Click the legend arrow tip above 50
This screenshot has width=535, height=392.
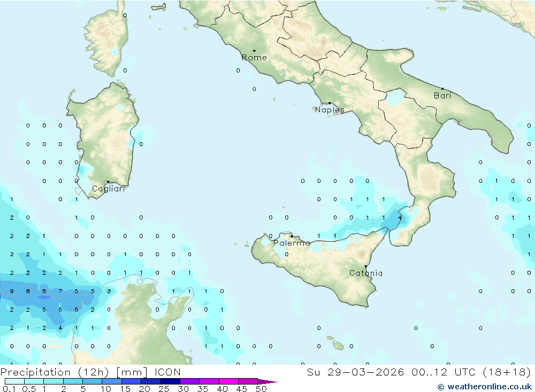pos(268,382)
